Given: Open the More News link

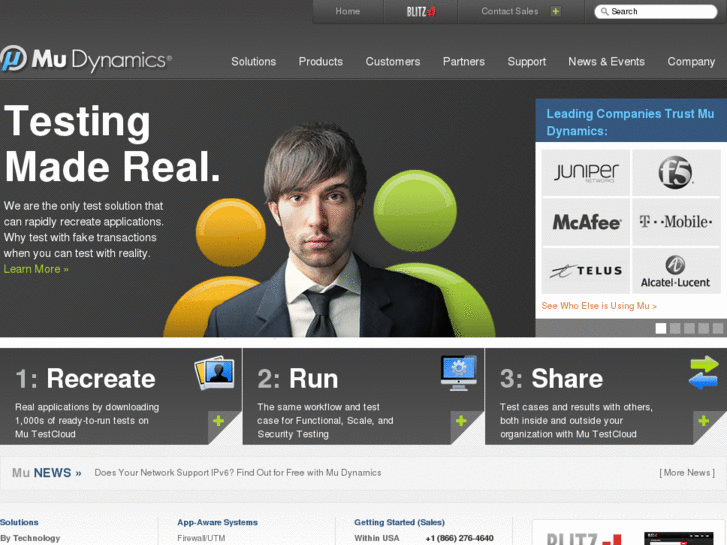Looking at the screenshot, I should [x=687, y=473].
